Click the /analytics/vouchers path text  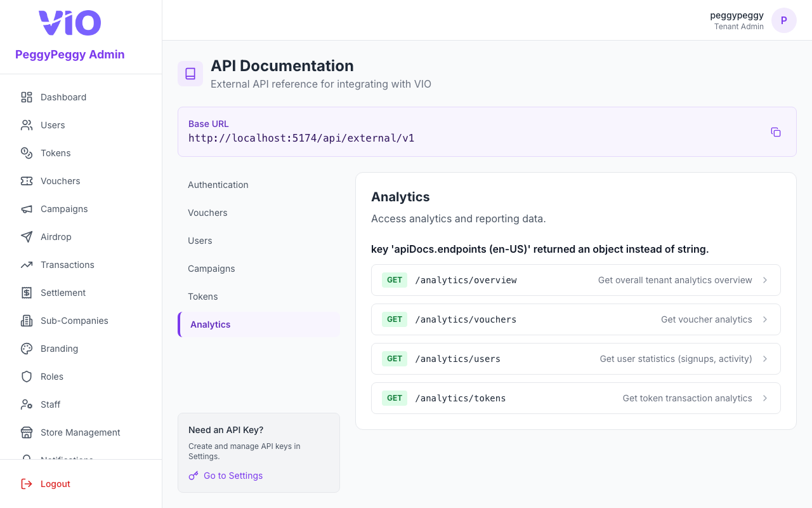[x=466, y=319]
